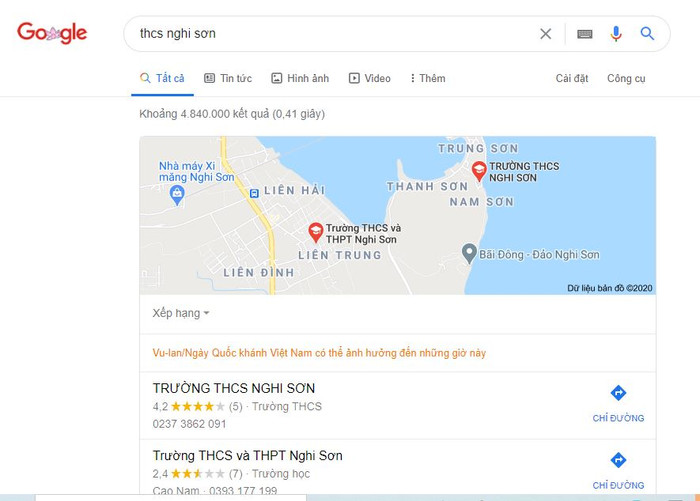
Task: Click the Nhà máy Xi măng Nghi Sơn marker
Action: 177,196
